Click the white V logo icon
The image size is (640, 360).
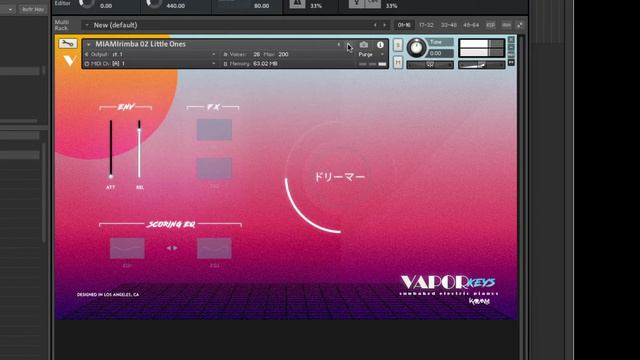[x=70, y=61]
